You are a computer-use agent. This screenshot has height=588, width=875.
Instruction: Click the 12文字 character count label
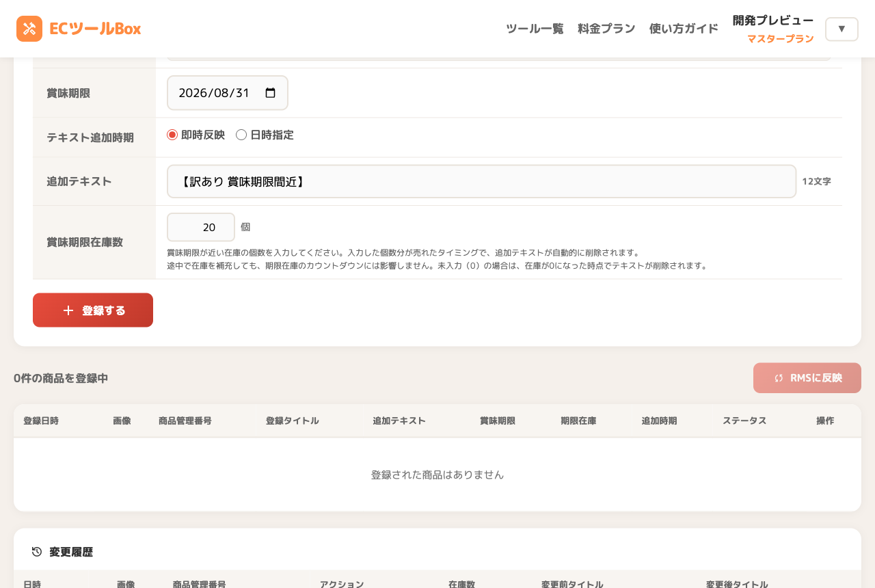tap(817, 181)
